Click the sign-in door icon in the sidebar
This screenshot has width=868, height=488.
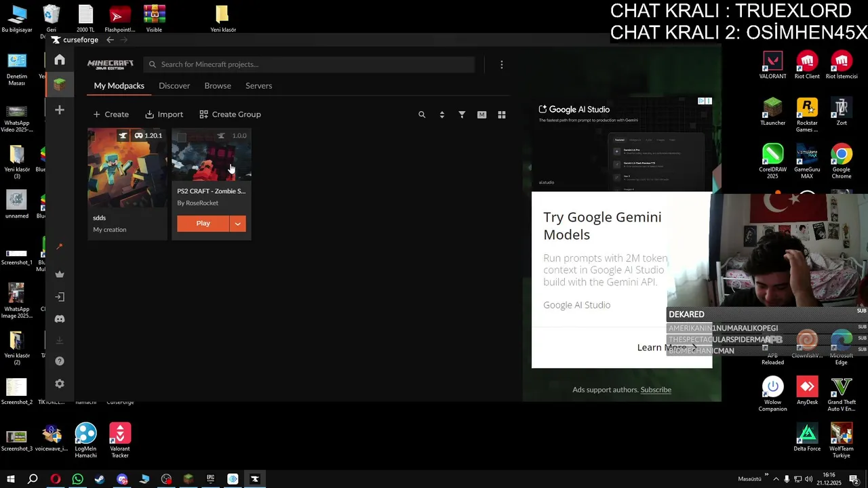pyautogui.click(x=60, y=297)
